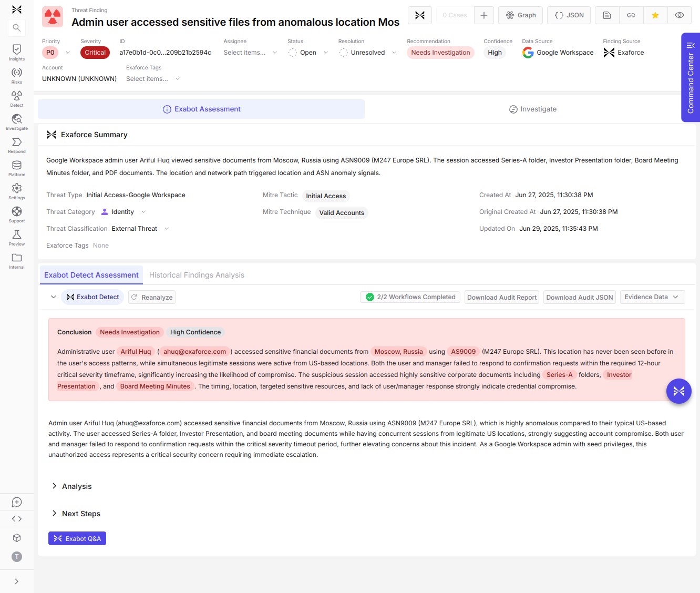Switch to the Exabot Assessment tab
Image resolution: width=700 pixels, height=593 pixels.
click(201, 109)
